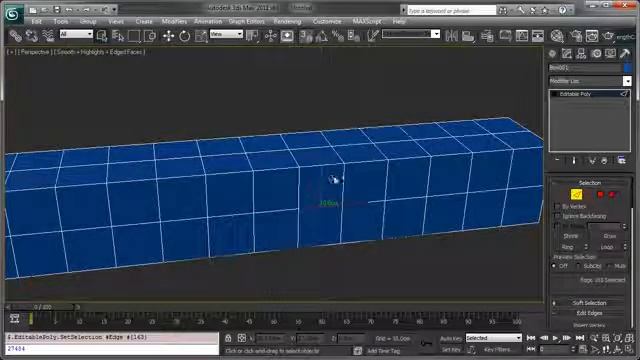Open the Select by Name dialog
Screen dimensions: 640x360
pos(118,36)
